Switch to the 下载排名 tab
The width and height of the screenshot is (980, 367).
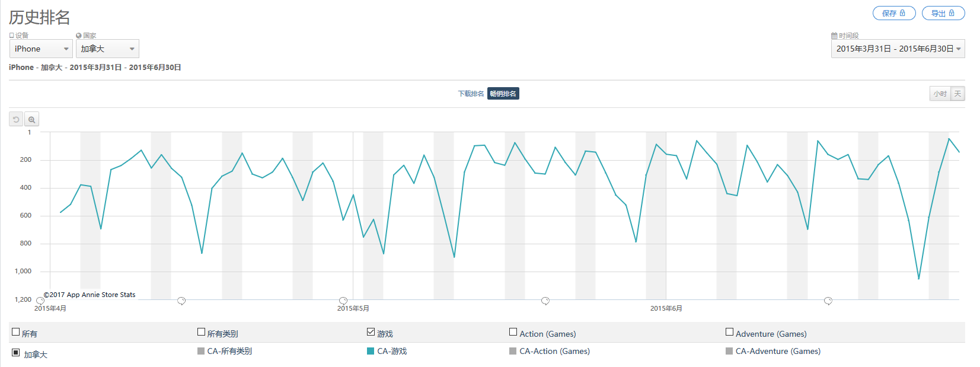[x=471, y=94]
